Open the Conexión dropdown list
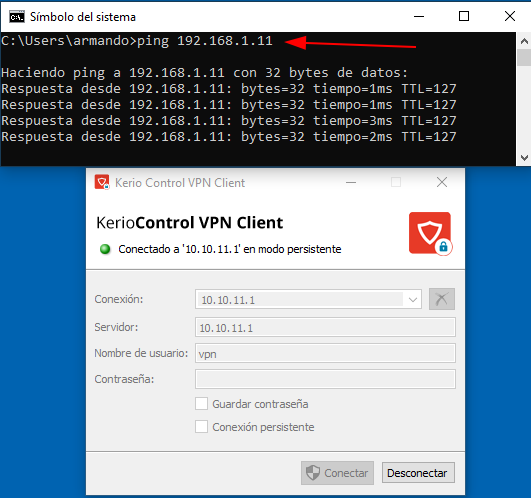531x498 pixels. click(308, 299)
